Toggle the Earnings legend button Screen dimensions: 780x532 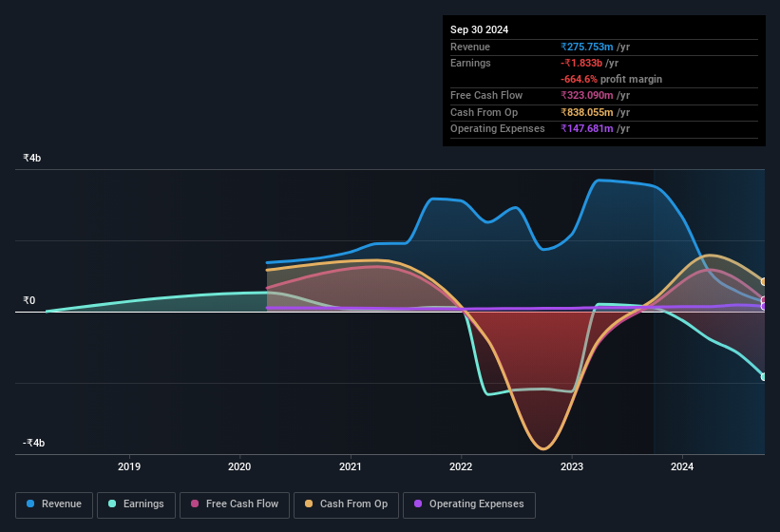(136, 505)
